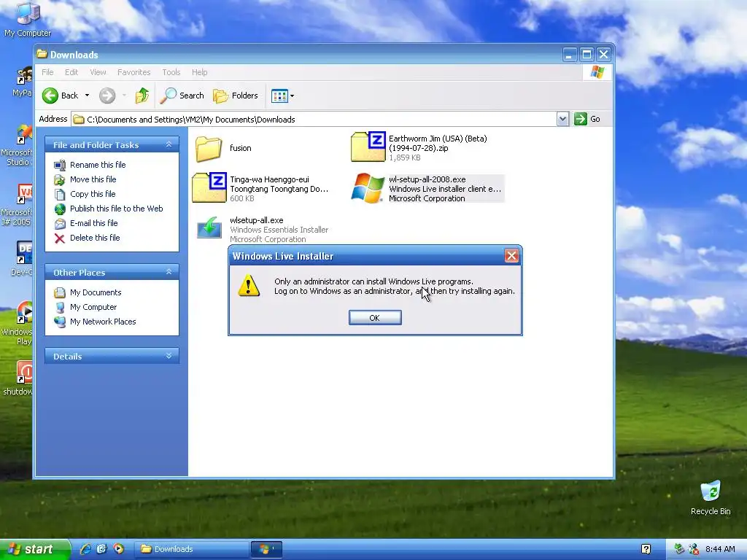Image resolution: width=747 pixels, height=560 pixels.
Task: Open the Tools menu
Action: coord(171,72)
